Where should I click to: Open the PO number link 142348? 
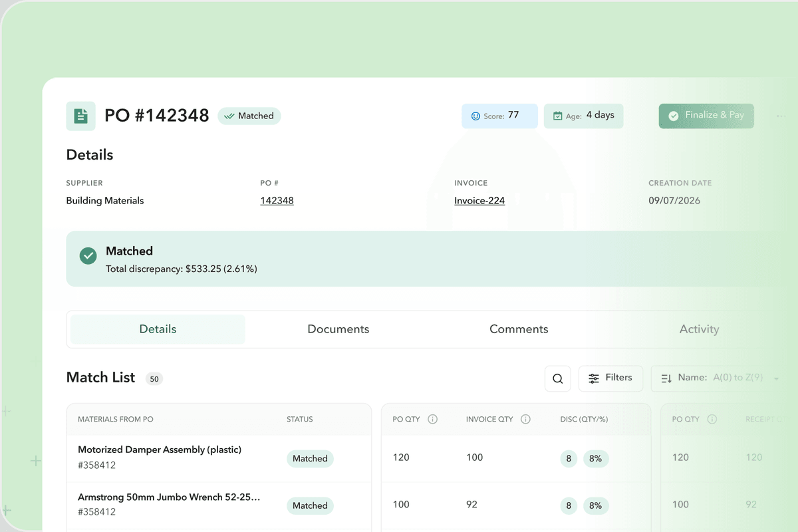277,200
